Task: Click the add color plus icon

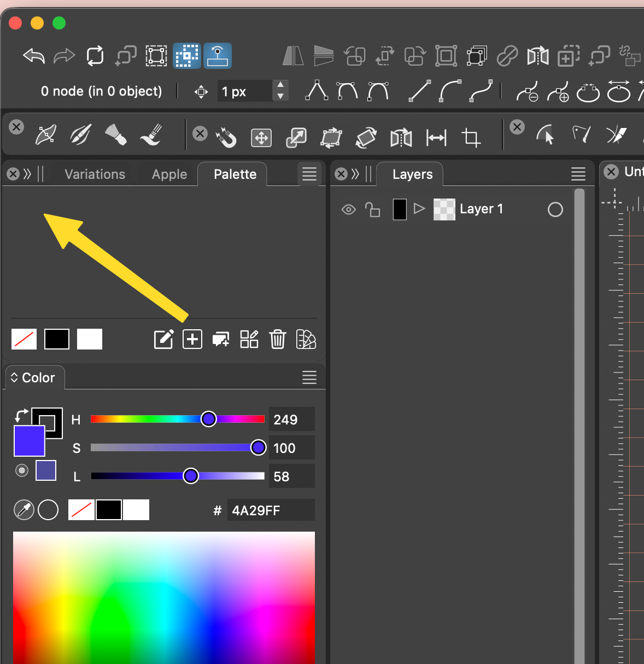Action: [x=192, y=339]
